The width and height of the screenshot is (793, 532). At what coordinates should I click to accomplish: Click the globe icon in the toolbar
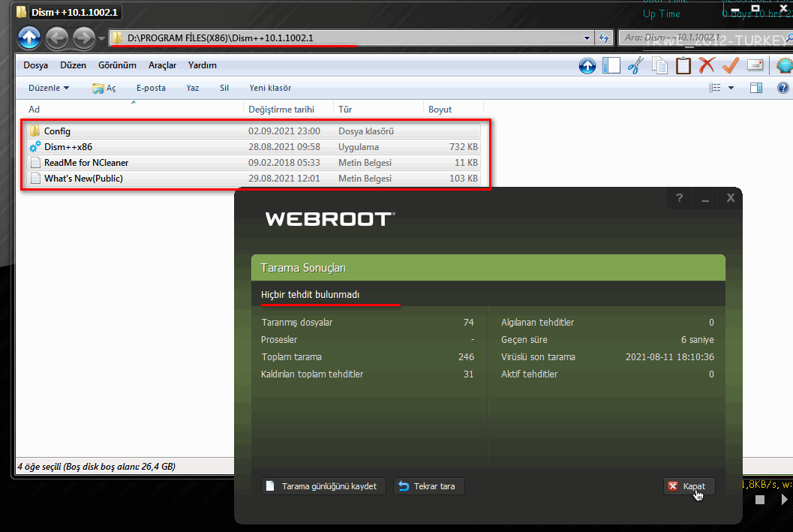coord(784,66)
